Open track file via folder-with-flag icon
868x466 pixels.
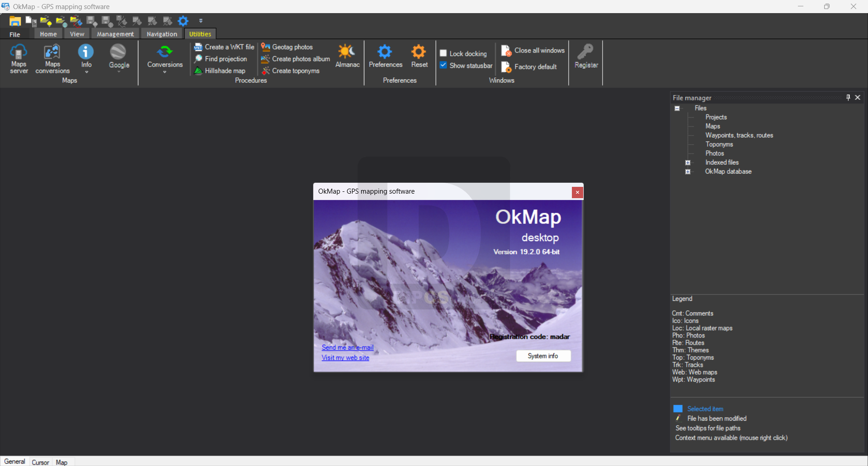76,21
